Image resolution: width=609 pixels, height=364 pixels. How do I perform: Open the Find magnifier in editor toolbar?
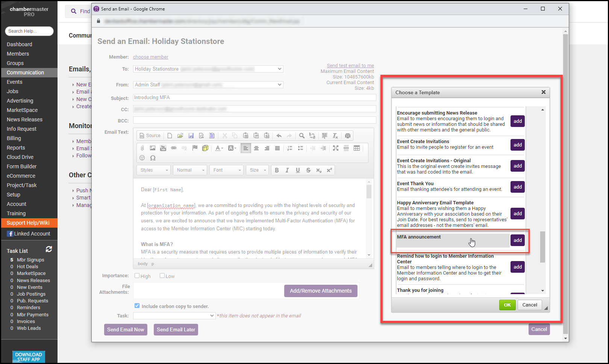click(301, 136)
